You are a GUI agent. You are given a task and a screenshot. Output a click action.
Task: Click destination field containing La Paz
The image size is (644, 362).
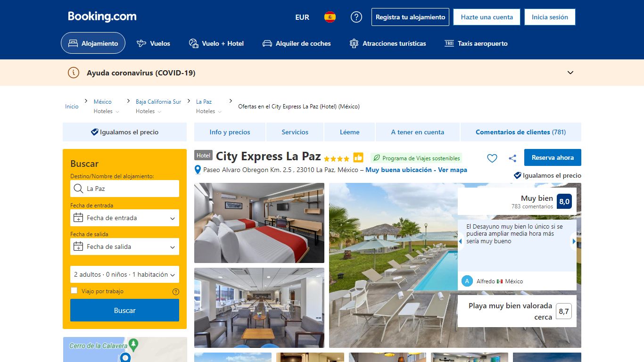125,189
